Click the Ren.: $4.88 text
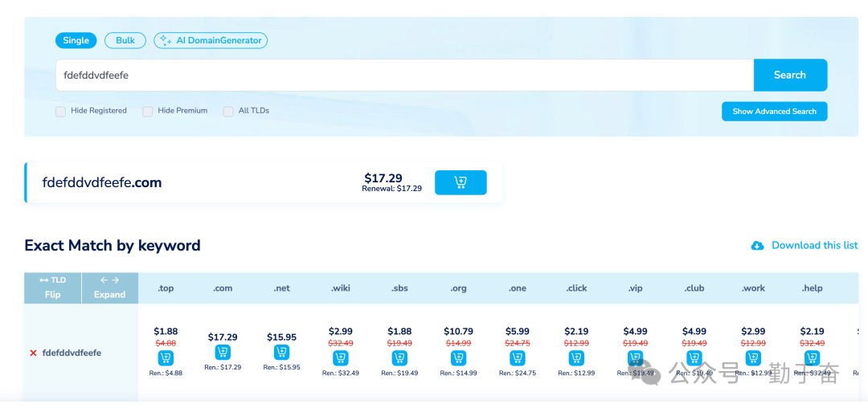This screenshot has height=408, width=868. pyautogui.click(x=166, y=373)
